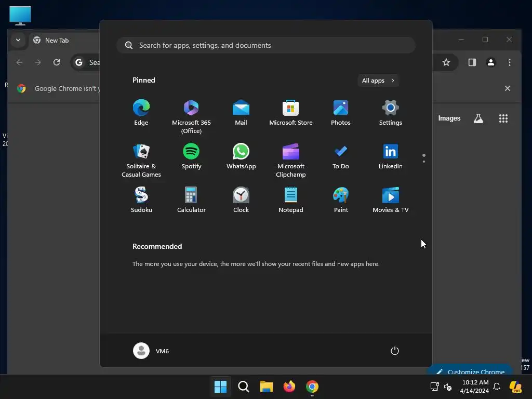The image size is (532, 399).
Task: Open the Paint app
Action: (341, 200)
